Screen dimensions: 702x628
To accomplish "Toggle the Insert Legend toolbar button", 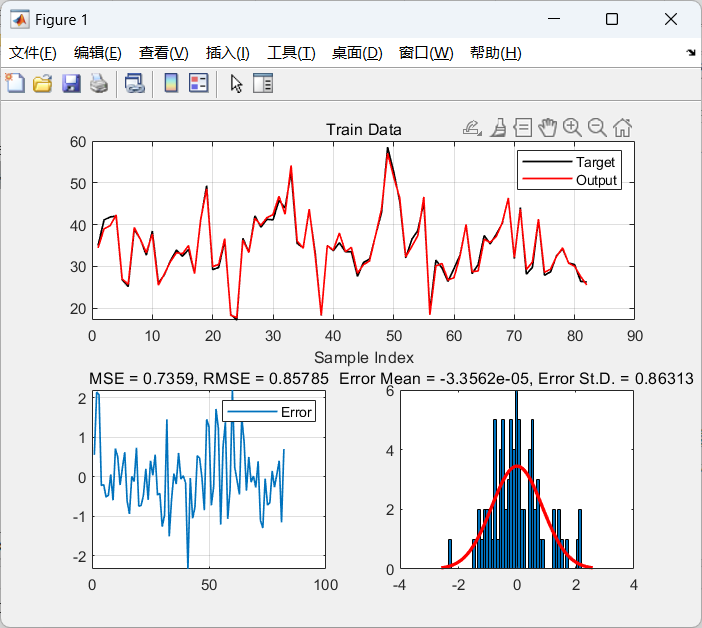I will click(198, 84).
